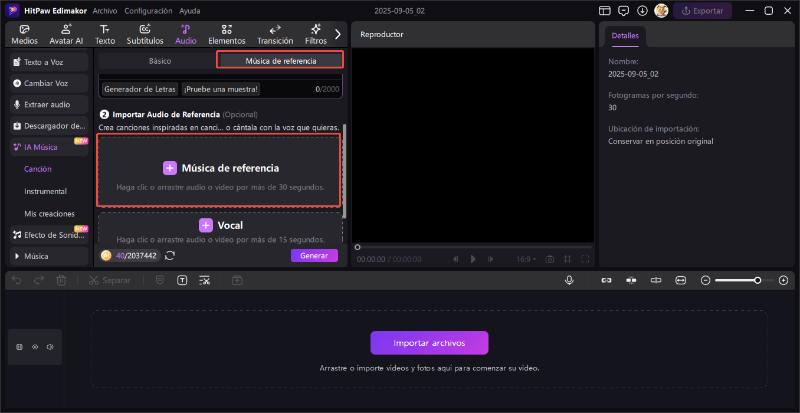
Task: Switch to the Música de referencia tab
Action: [281, 61]
